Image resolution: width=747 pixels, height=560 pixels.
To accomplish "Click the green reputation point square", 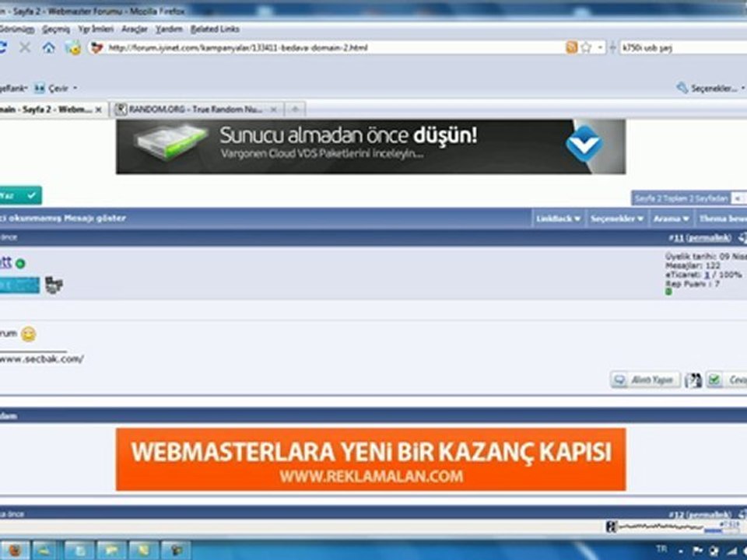I will click(668, 292).
